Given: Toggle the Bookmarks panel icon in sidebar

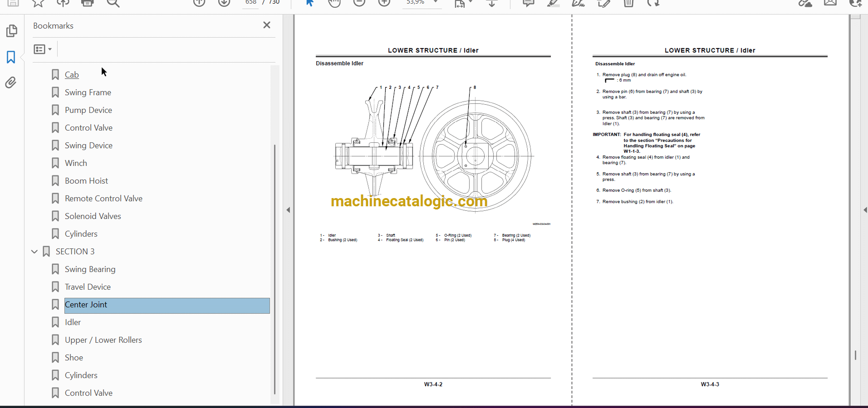Looking at the screenshot, I should pyautogui.click(x=11, y=57).
